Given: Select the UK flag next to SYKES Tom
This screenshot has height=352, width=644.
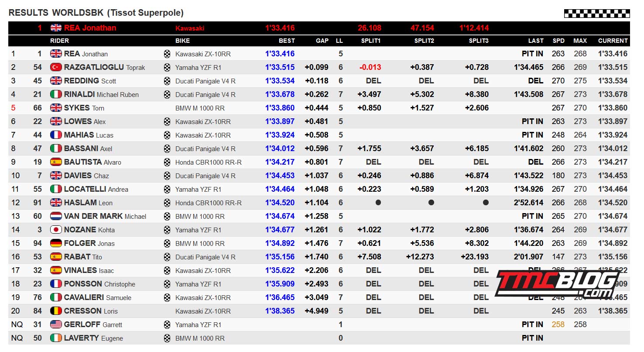Looking at the screenshot, I should click(56, 108).
